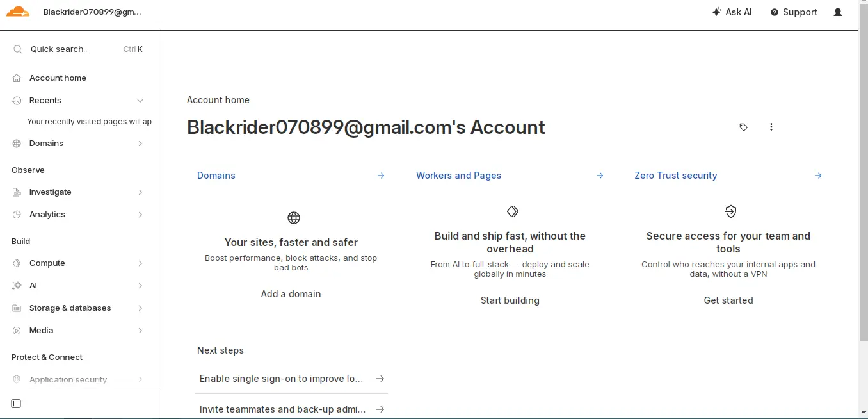Expand the AI menu chevron
This screenshot has width=868, height=419.
pyautogui.click(x=140, y=286)
